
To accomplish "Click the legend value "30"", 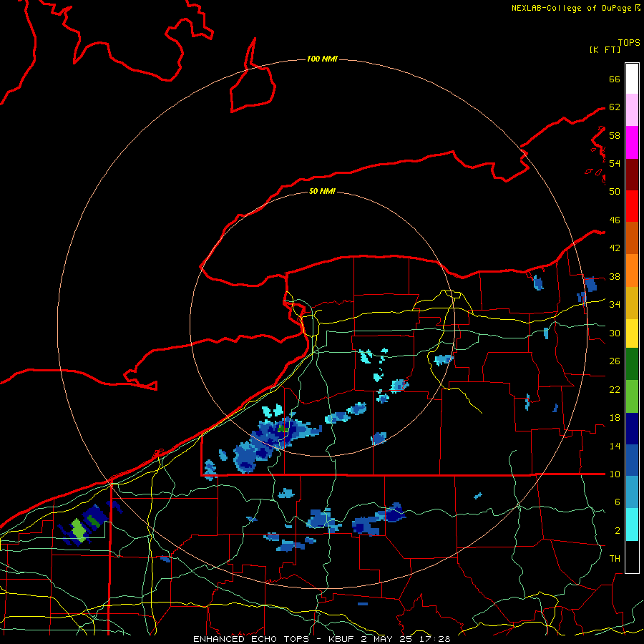I will pyautogui.click(x=615, y=333).
